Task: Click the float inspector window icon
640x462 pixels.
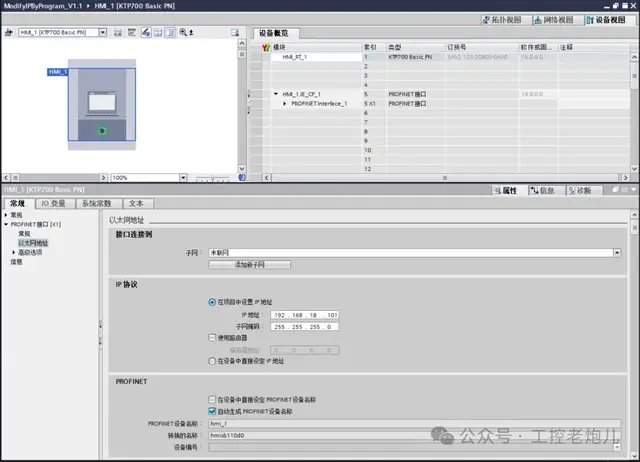Action: [616, 190]
